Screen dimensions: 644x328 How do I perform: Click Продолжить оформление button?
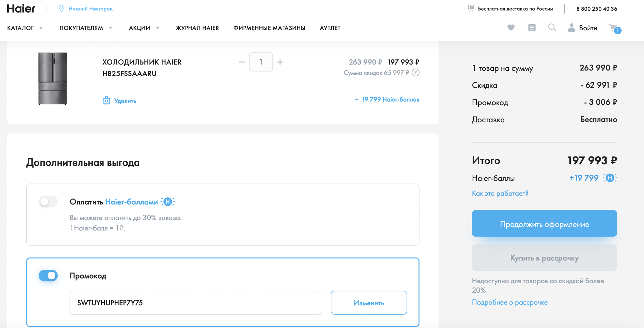tap(544, 223)
